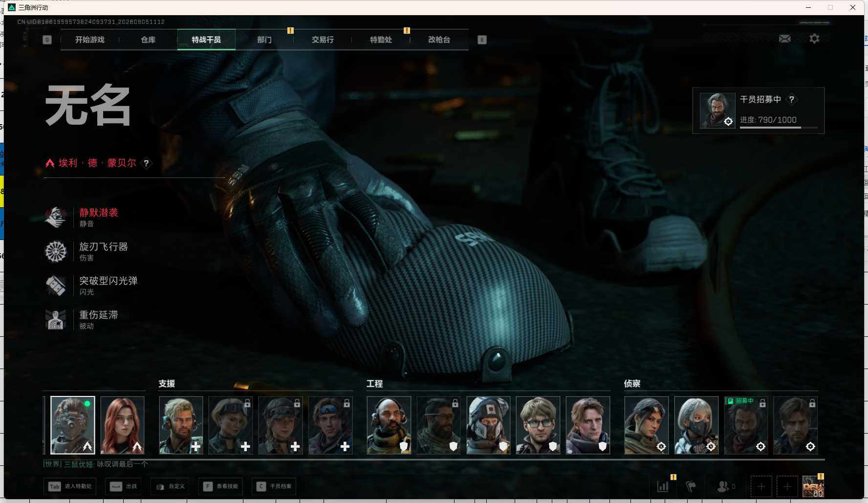
Task: Click the 自定义 button
Action: [x=170, y=486]
